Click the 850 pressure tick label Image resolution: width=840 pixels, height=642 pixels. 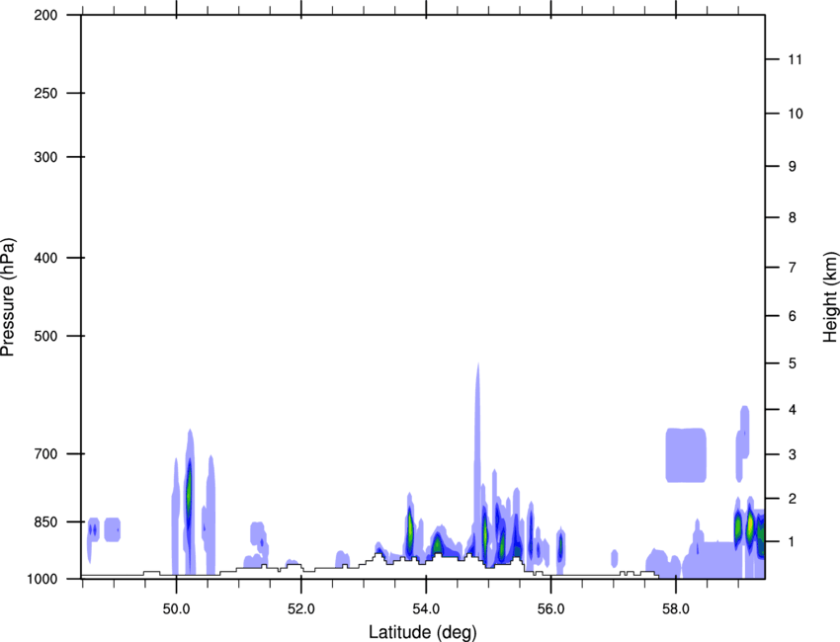click(45, 522)
